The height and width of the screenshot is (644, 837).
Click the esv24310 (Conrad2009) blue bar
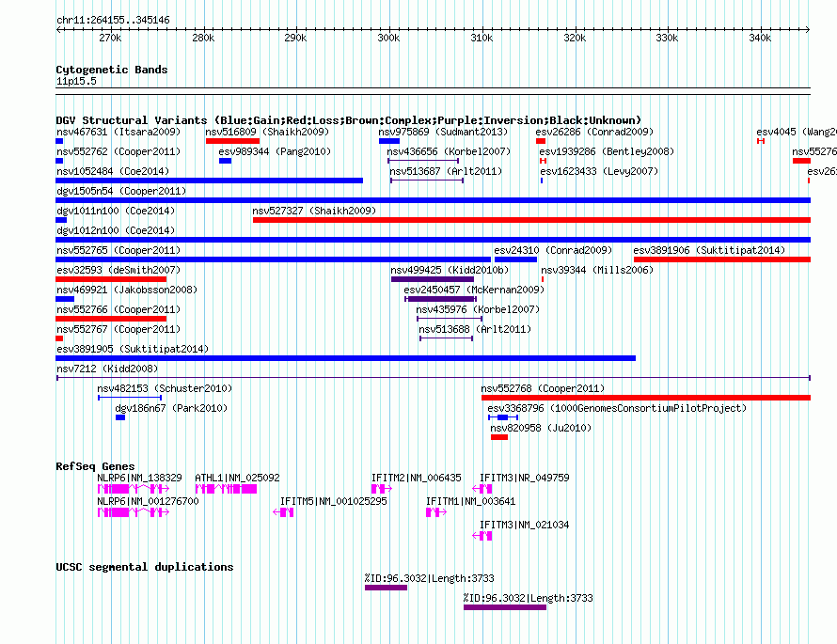pyautogui.click(x=515, y=259)
